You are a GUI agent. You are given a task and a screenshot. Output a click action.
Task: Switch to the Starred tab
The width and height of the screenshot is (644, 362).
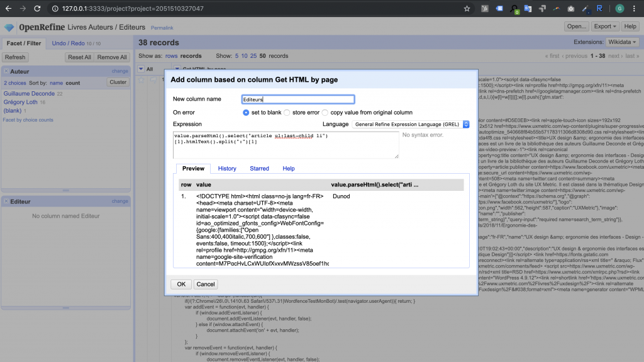click(x=259, y=168)
